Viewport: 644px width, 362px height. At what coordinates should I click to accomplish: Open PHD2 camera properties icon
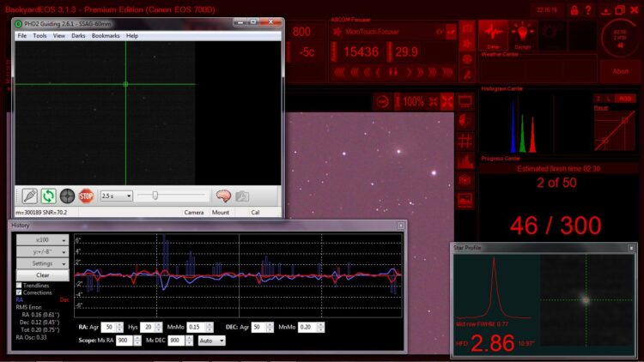(242, 196)
